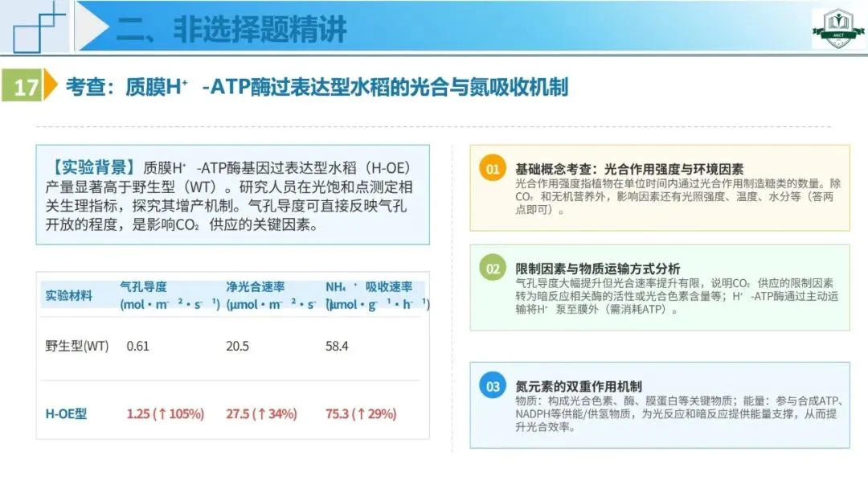
Task: Click the H-OE型 row label
Action: pos(67,413)
